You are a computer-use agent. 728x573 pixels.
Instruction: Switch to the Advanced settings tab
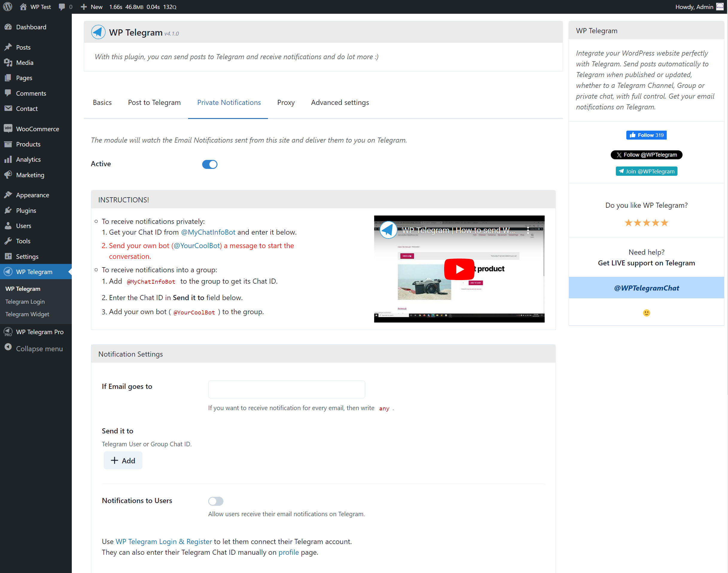click(x=340, y=102)
